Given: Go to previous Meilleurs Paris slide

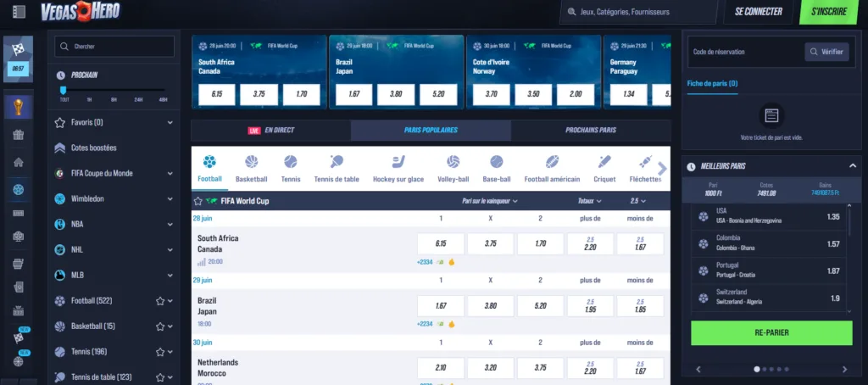Looking at the screenshot, I should pyautogui.click(x=698, y=369).
